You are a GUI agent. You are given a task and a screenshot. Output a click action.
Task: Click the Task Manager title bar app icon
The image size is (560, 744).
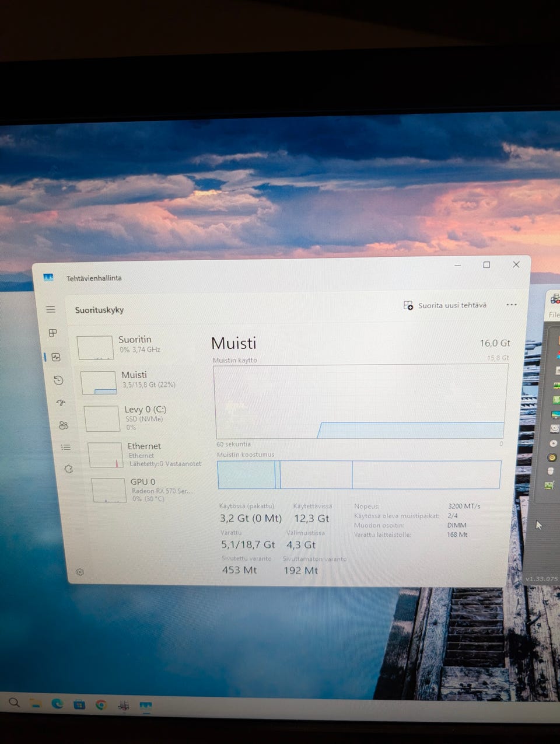coord(48,277)
